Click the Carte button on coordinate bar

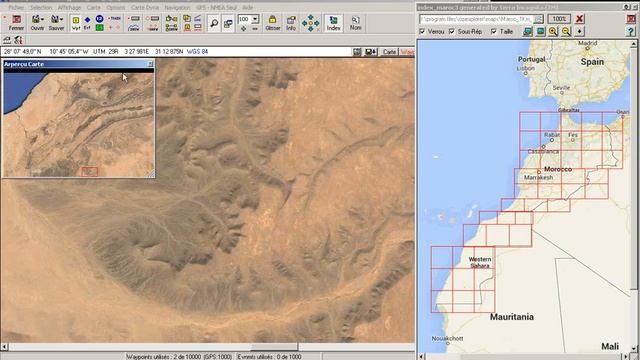[389, 52]
